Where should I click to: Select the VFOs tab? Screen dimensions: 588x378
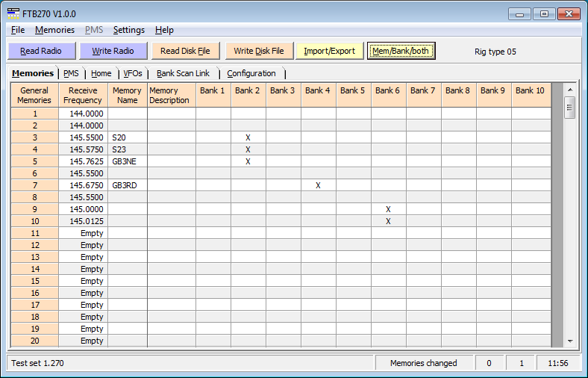133,73
